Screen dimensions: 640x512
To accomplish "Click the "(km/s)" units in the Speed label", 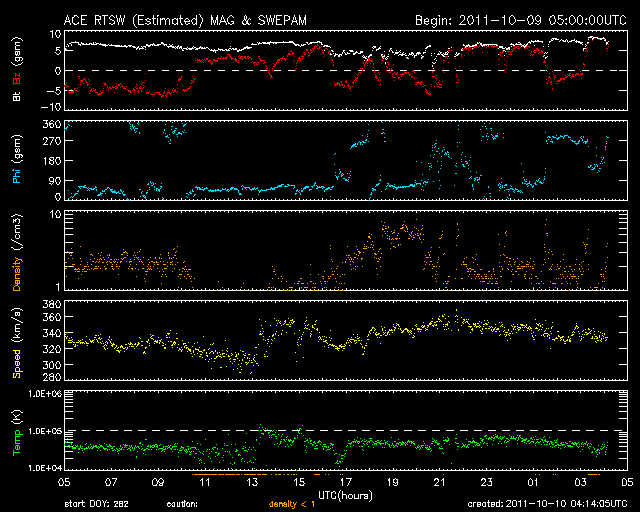I will [x=17, y=325].
